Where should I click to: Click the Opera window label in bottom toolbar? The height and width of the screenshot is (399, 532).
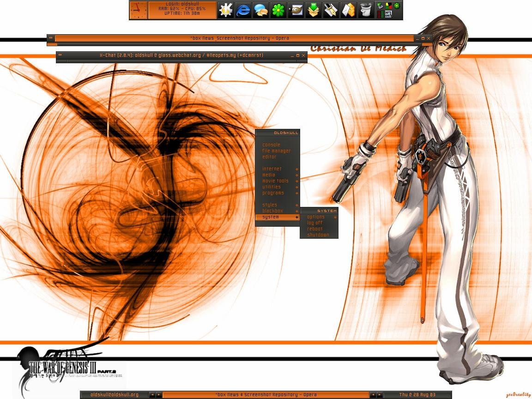pos(266,394)
